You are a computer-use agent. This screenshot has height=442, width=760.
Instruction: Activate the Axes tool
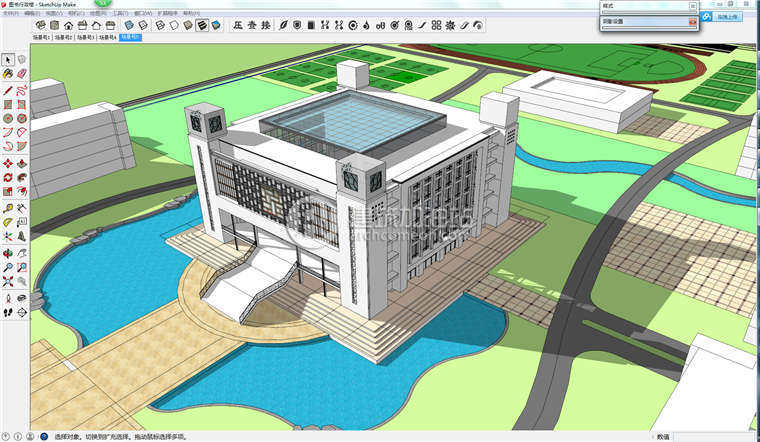tap(8, 237)
